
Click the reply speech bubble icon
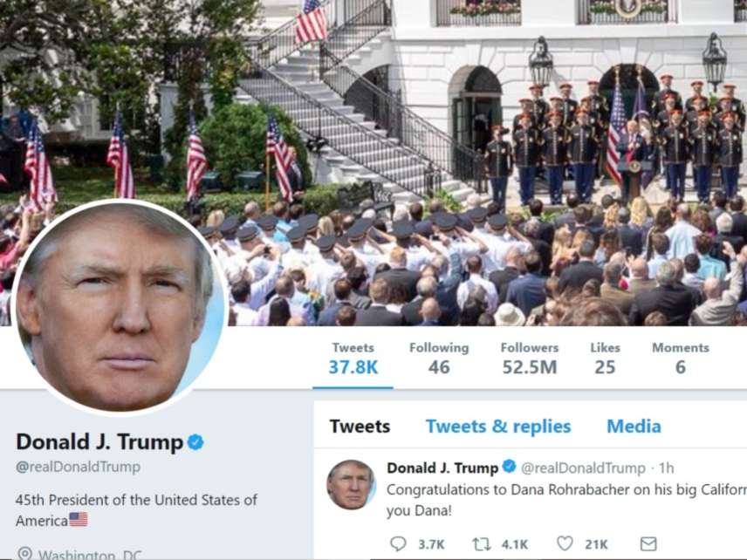tap(398, 543)
